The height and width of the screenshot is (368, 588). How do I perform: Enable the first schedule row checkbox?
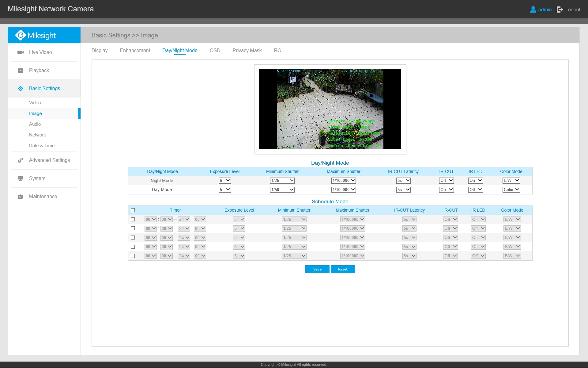pos(133,220)
